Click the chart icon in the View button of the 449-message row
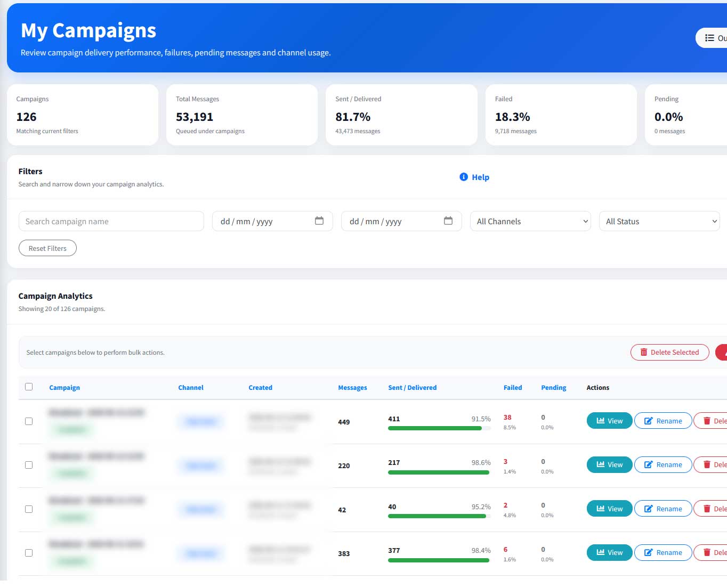 tap(601, 420)
